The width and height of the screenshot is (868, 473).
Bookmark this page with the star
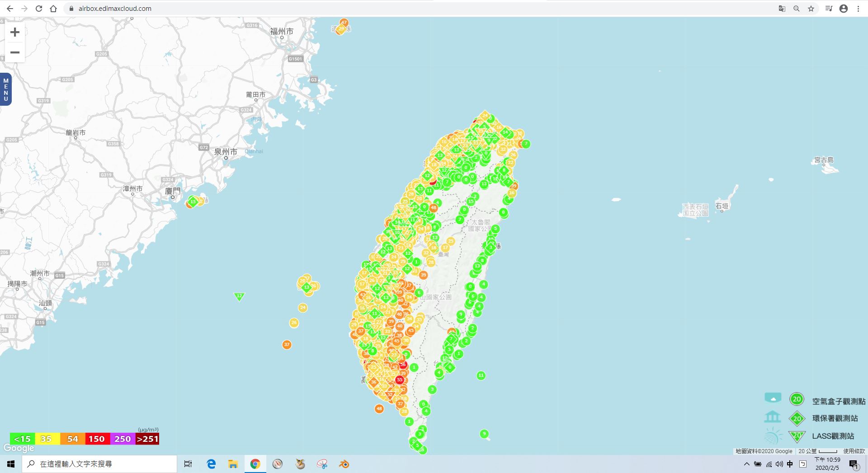(811, 9)
